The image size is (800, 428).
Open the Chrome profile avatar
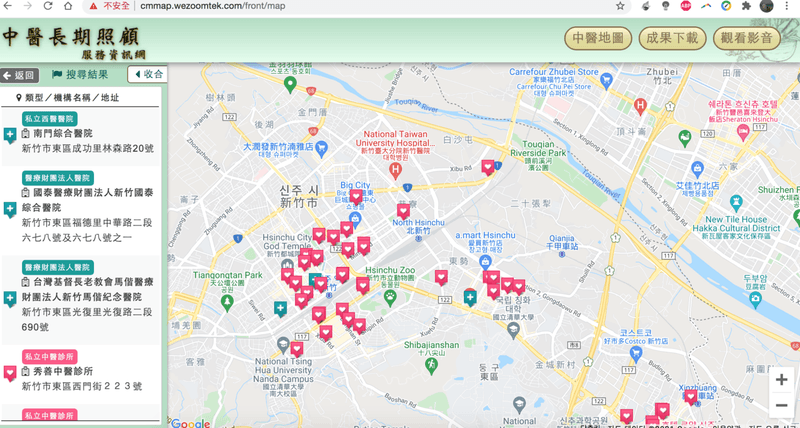point(766,6)
